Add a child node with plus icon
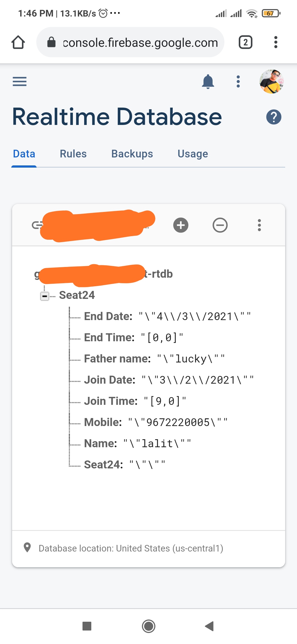This screenshot has height=644, width=297. point(181,225)
